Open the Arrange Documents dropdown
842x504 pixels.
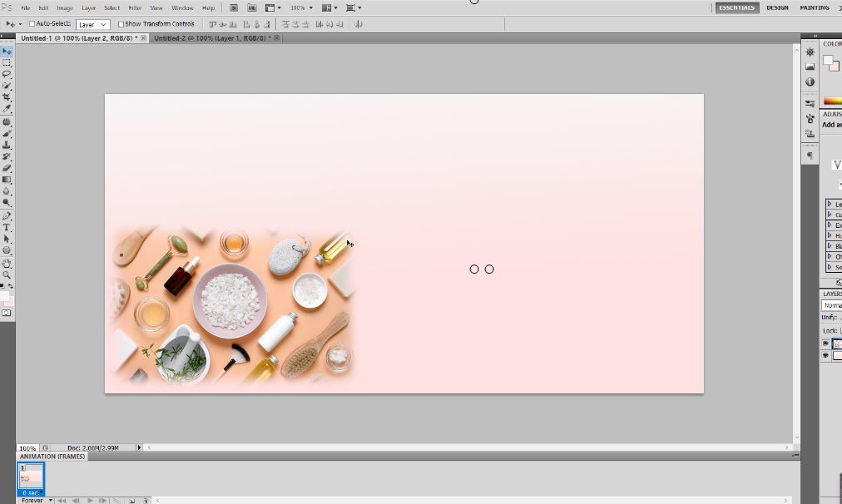329,8
